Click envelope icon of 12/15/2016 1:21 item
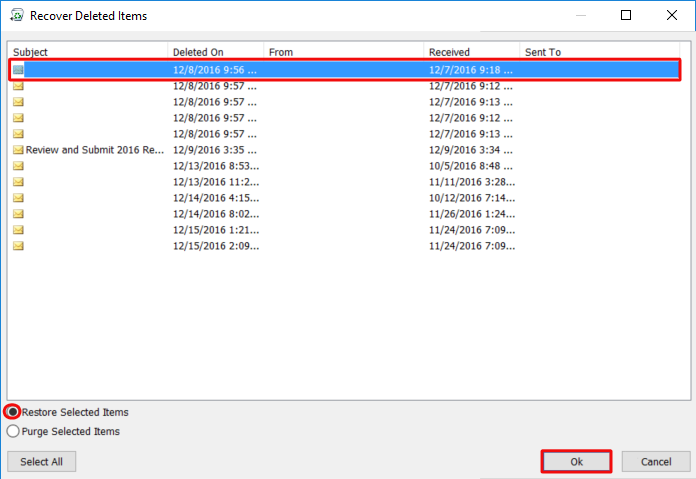Screen dimensions: 696x479 [x=18, y=230]
